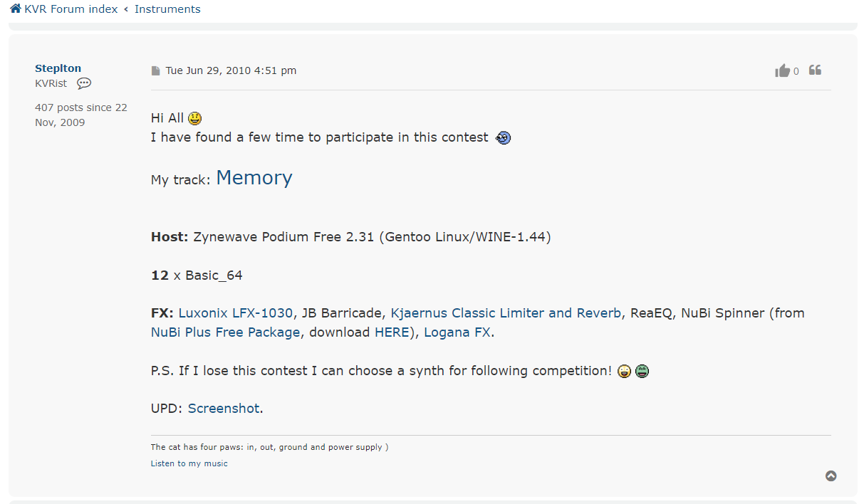
Task: Open the Memory track link
Action: click(254, 178)
